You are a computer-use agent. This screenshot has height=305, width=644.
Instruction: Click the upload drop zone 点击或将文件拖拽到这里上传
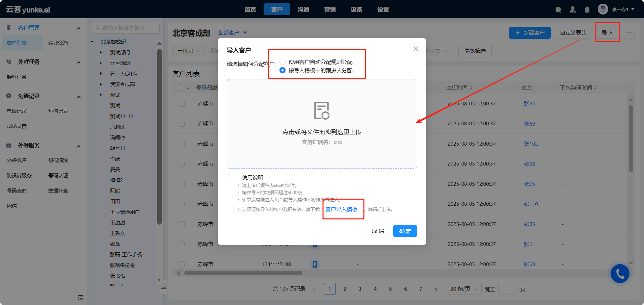pyautogui.click(x=322, y=124)
